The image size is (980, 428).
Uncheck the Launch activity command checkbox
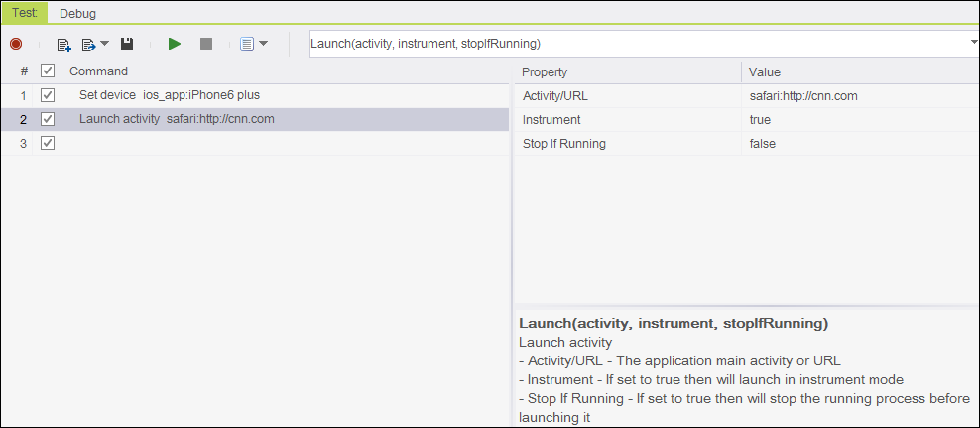point(48,119)
